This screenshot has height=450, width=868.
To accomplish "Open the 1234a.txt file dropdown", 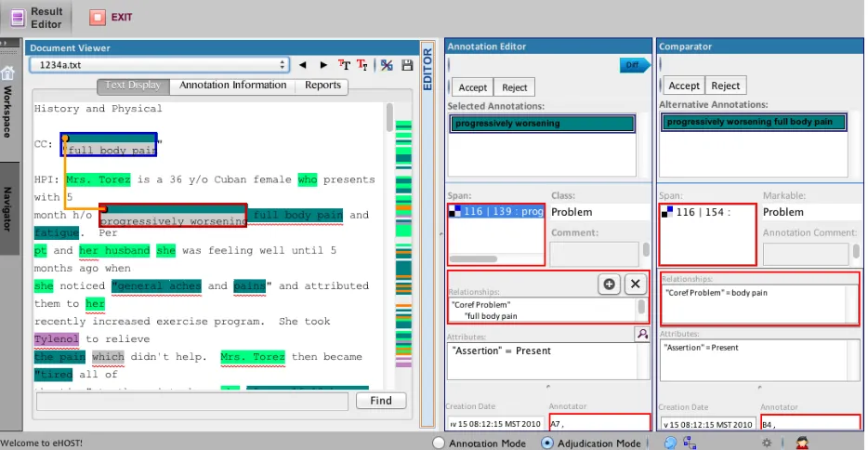I will pyautogui.click(x=160, y=65).
